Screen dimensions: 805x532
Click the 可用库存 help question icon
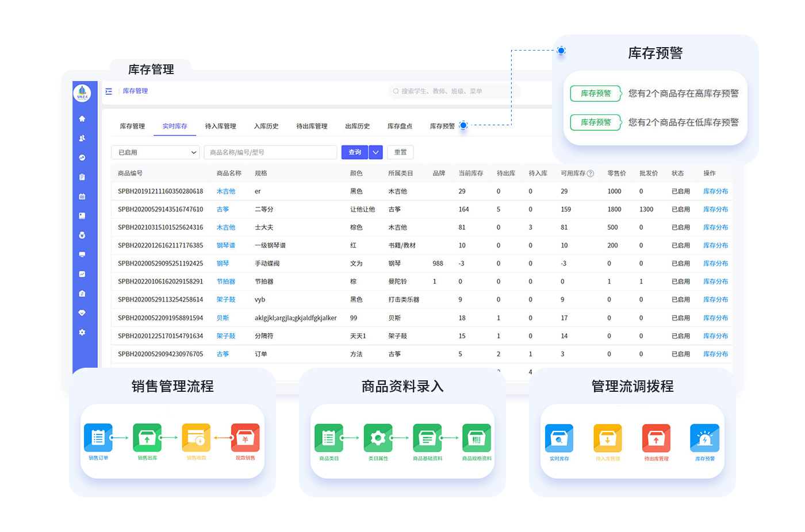[590, 174]
